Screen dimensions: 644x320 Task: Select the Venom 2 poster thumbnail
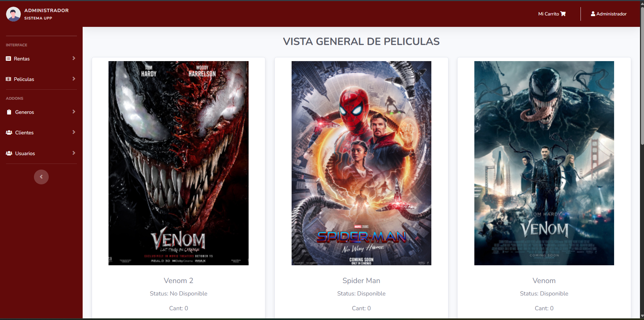178,163
